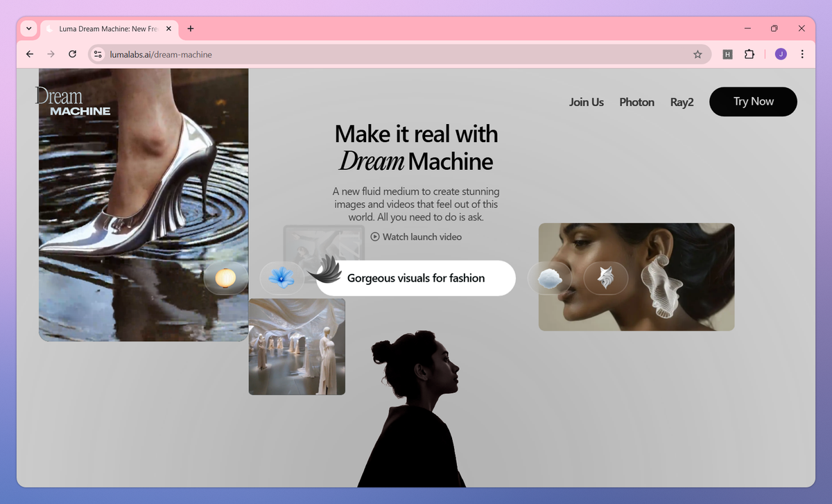Click the silver high heel image

(x=144, y=205)
